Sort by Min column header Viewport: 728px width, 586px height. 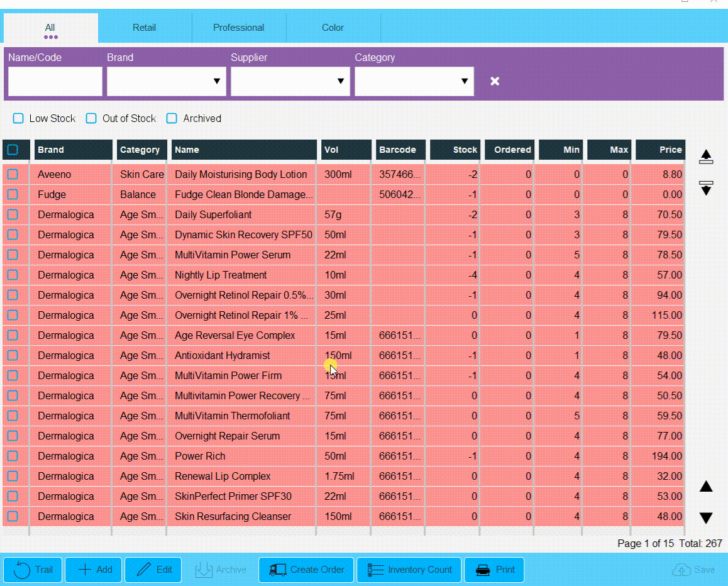pos(560,150)
